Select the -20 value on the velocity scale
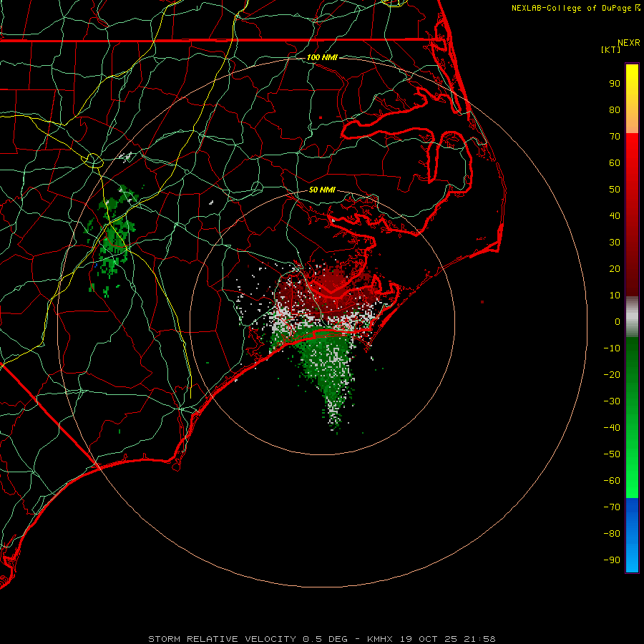This screenshot has width=644, height=644. [x=612, y=375]
